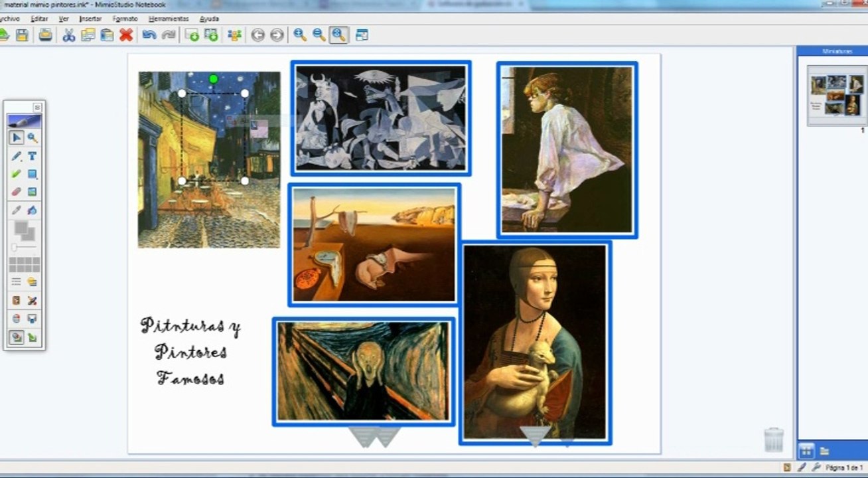Toggle the fit-page zoom button
Screen dimensions: 868x478
point(338,35)
